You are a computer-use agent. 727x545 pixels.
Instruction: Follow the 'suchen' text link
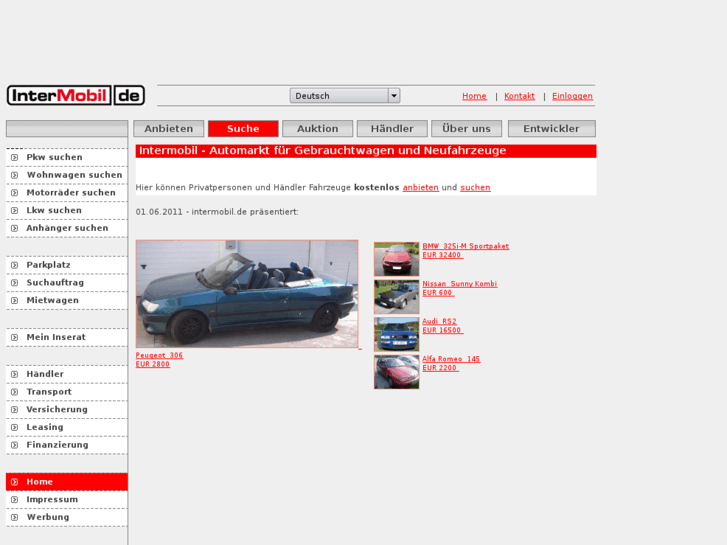[x=475, y=187]
